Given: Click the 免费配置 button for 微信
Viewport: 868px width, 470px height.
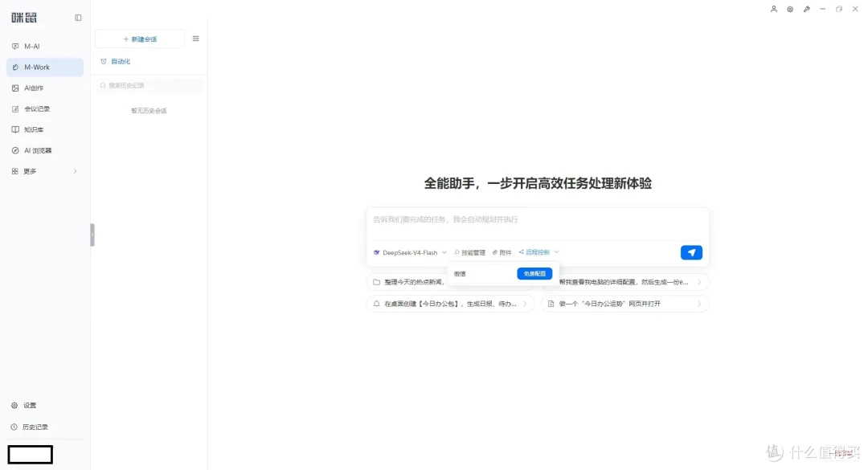Looking at the screenshot, I should click(x=534, y=273).
